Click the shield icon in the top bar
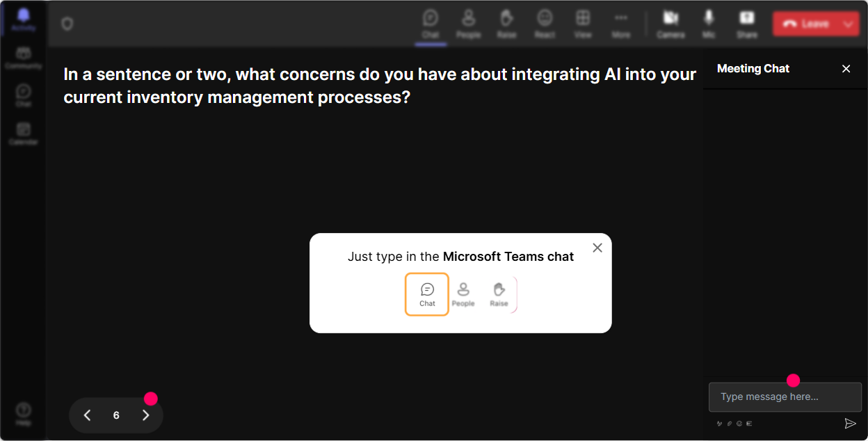Viewport: 868px width, 441px height. (67, 24)
